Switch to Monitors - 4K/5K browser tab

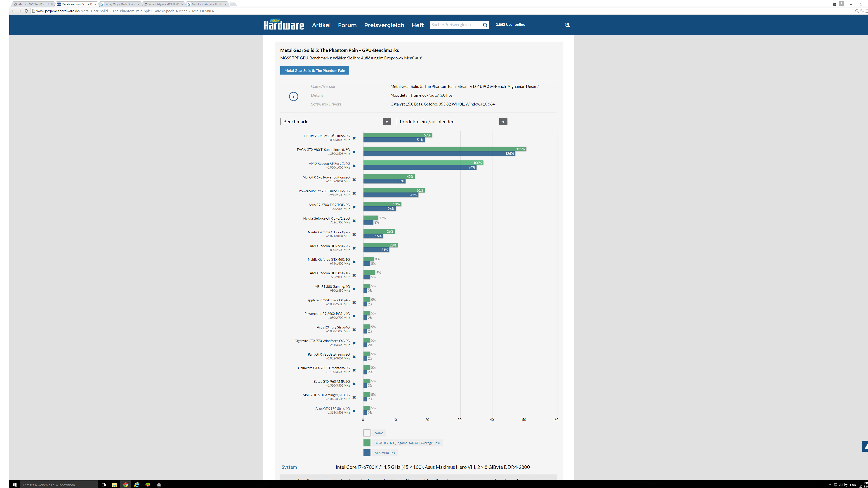click(x=207, y=4)
